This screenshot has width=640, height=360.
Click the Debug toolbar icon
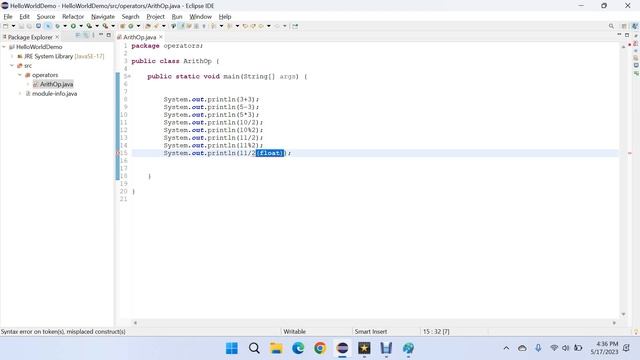point(58,26)
